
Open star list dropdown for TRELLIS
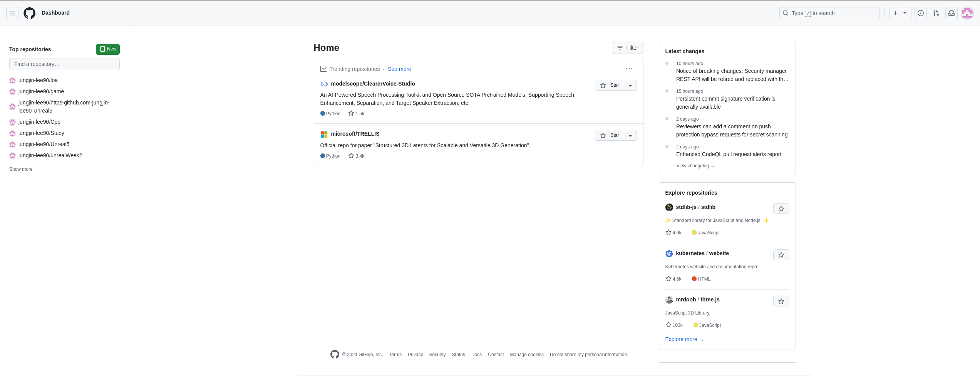point(630,135)
